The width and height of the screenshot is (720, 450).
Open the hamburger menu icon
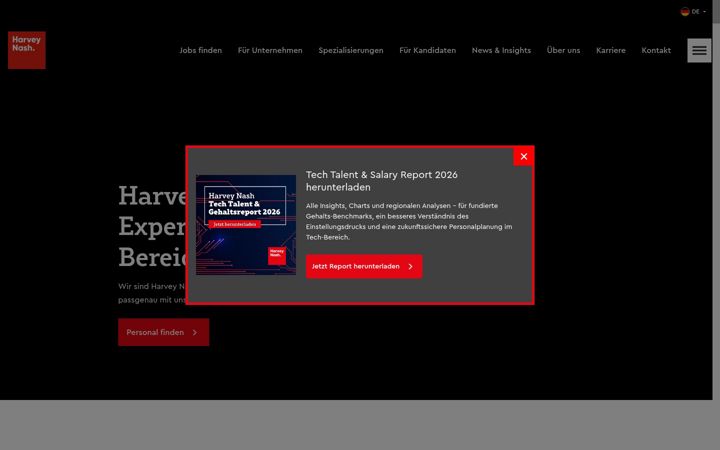tap(699, 50)
